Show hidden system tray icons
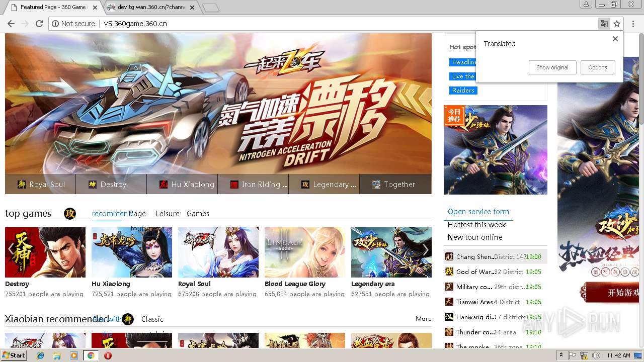The width and height of the screenshot is (644, 362). click(x=561, y=355)
